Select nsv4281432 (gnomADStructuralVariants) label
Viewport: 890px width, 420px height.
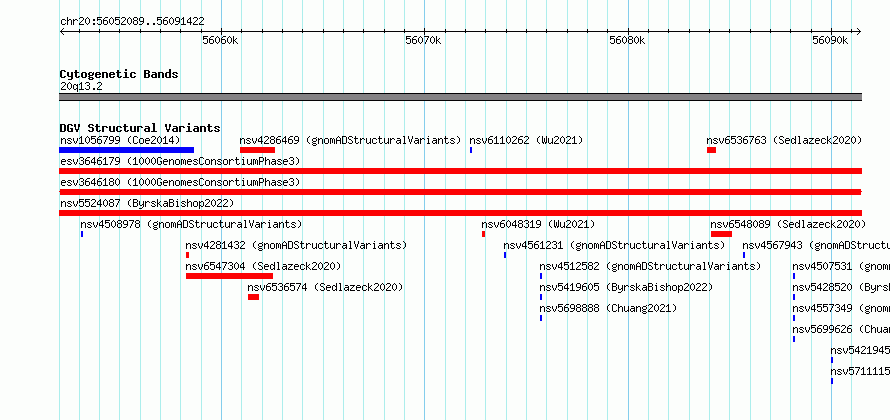click(x=296, y=245)
